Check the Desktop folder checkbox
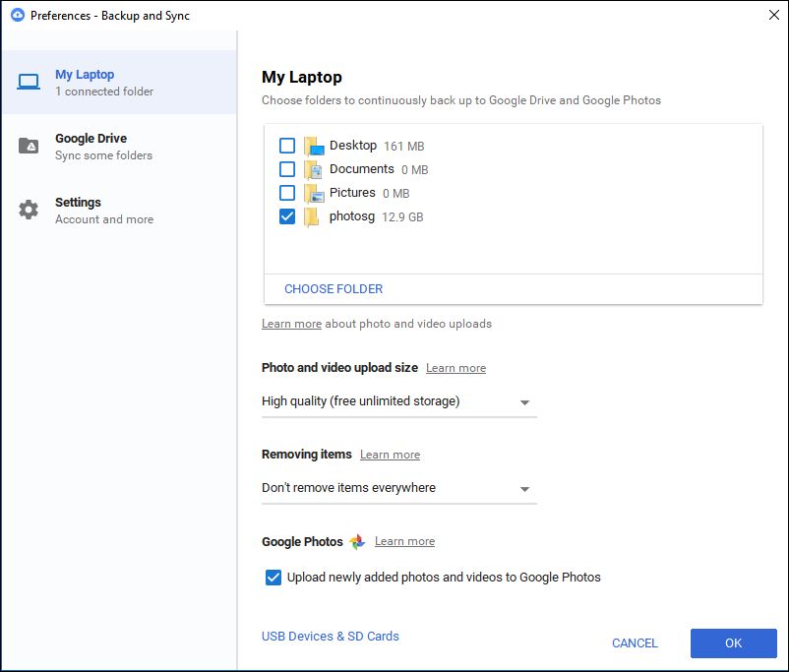This screenshot has width=789, height=672. pyautogui.click(x=287, y=146)
